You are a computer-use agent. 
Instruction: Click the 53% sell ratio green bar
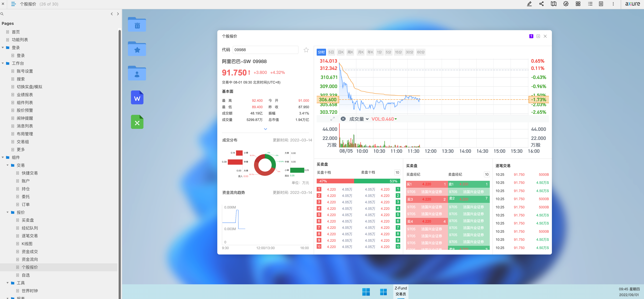[x=377, y=181]
